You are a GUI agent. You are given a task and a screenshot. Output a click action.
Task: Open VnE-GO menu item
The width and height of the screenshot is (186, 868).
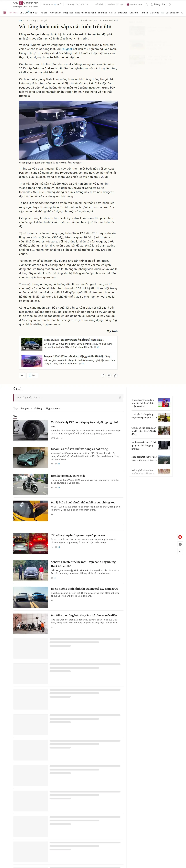point(24,13)
